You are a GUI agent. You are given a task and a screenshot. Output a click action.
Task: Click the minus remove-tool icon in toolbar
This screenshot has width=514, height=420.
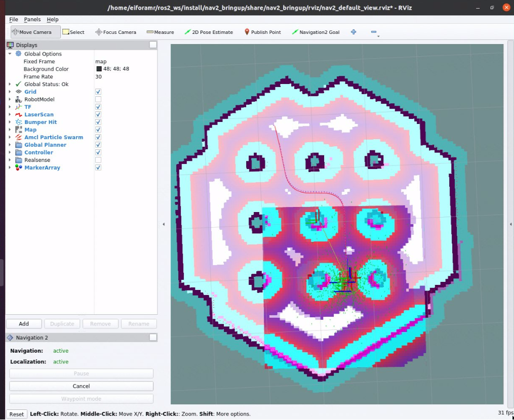tap(374, 32)
